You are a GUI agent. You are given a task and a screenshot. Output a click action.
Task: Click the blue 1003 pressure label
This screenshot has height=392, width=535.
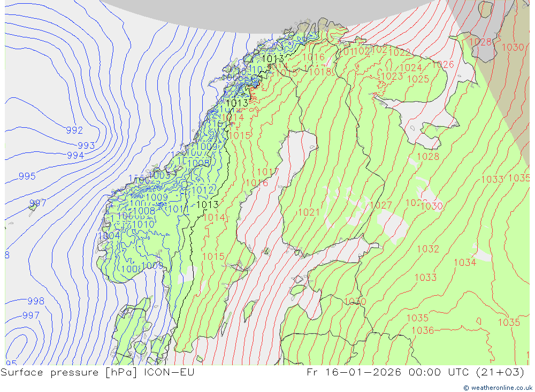(159, 175)
